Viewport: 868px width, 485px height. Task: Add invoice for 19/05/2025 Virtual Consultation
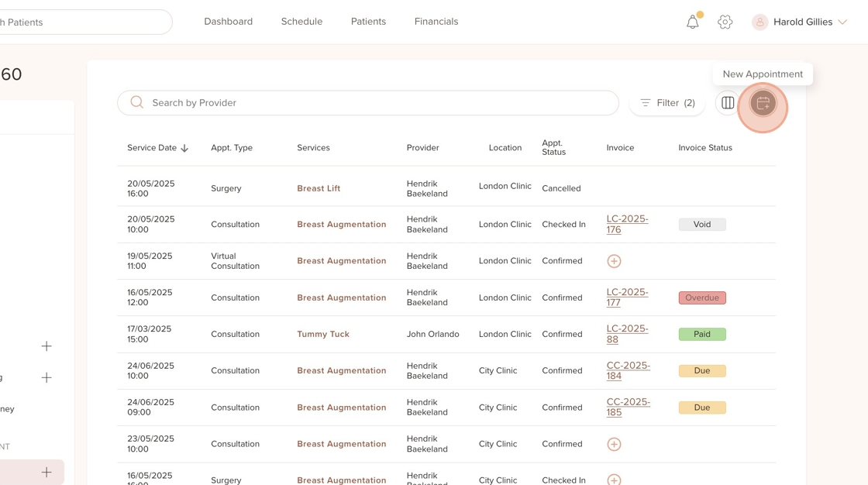(x=614, y=261)
